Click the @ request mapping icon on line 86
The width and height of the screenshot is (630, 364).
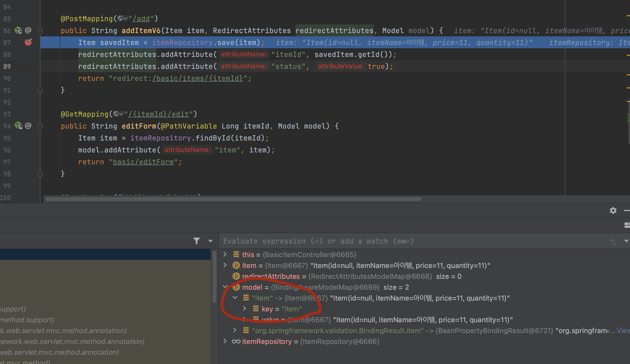[x=28, y=30]
